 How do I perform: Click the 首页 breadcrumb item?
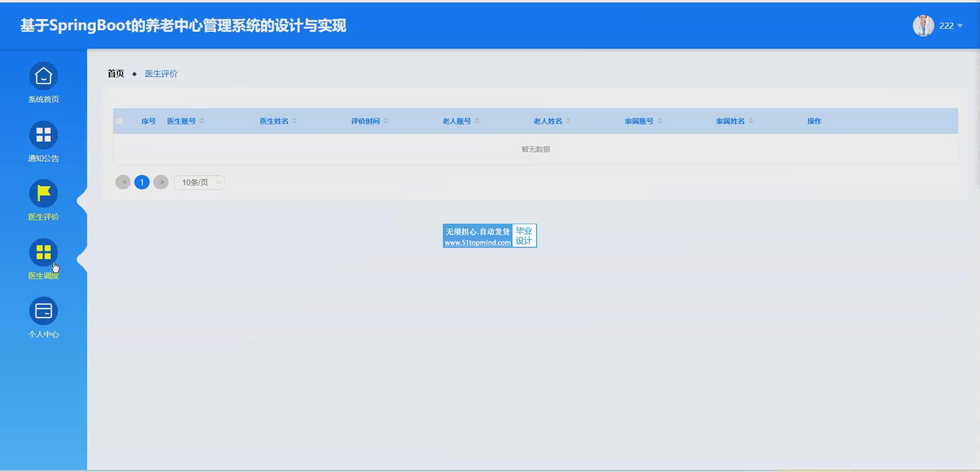click(x=116, y=74)
